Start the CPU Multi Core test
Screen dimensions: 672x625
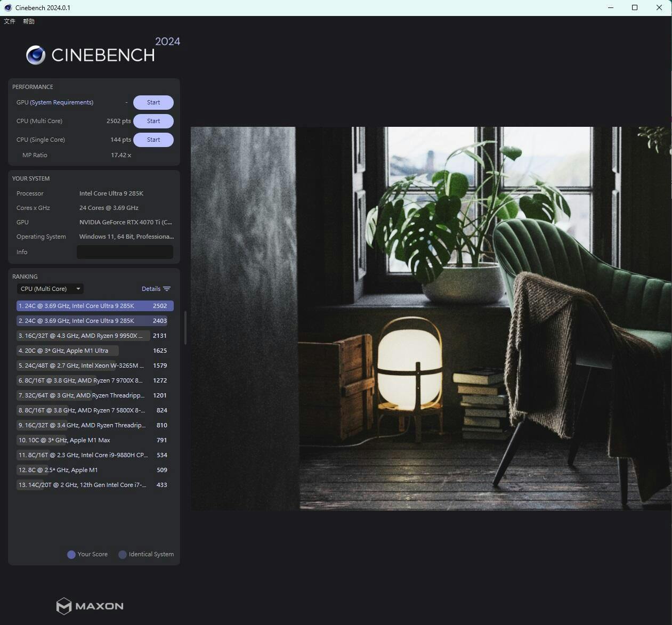tap(153, 121)
